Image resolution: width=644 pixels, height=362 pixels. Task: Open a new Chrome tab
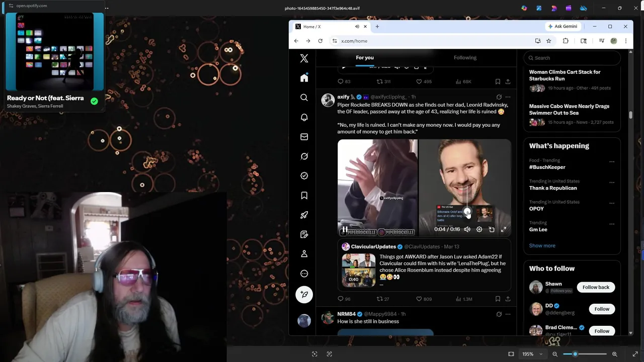[377, 27]
